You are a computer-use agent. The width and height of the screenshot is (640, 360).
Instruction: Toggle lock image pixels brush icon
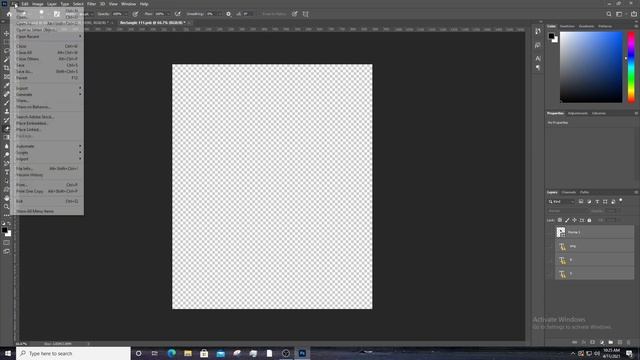click(567, 220)
